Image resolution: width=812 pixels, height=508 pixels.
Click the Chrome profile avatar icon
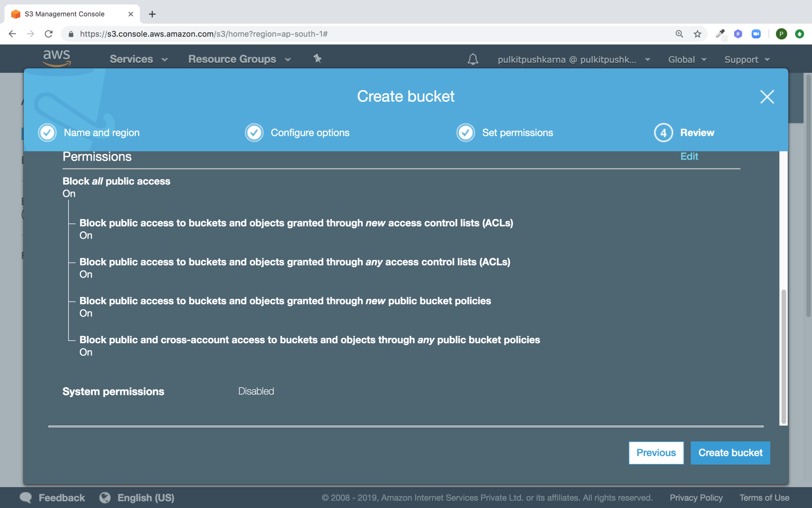781,34
